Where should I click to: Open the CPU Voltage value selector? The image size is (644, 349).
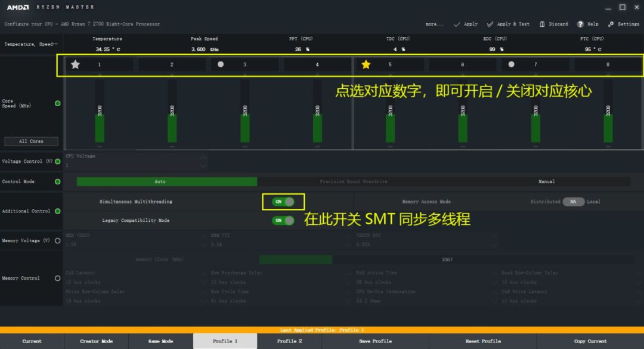203,161
